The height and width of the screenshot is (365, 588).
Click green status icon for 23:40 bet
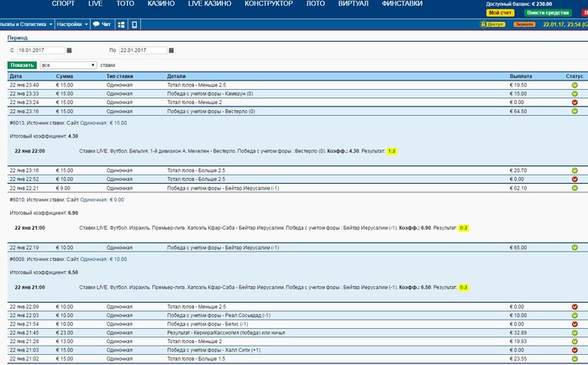pyautogui.click(x=575, y=85)
